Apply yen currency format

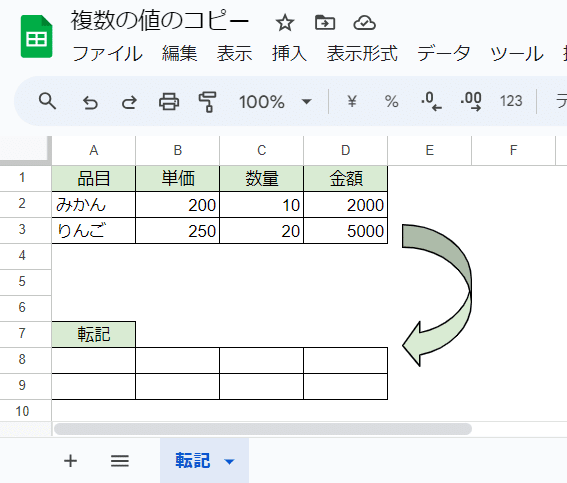pos(352,102)
